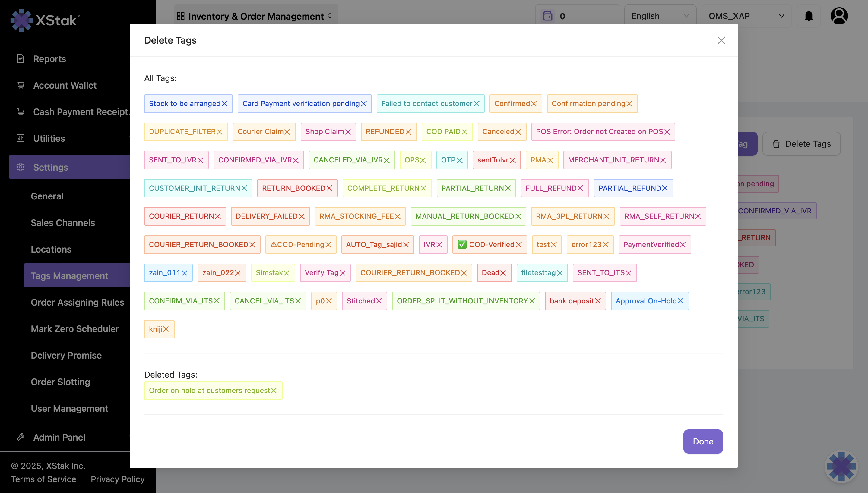868x493 pixels.
Task: Click the Utilities sidebar icon
Action: coord(20,138)
